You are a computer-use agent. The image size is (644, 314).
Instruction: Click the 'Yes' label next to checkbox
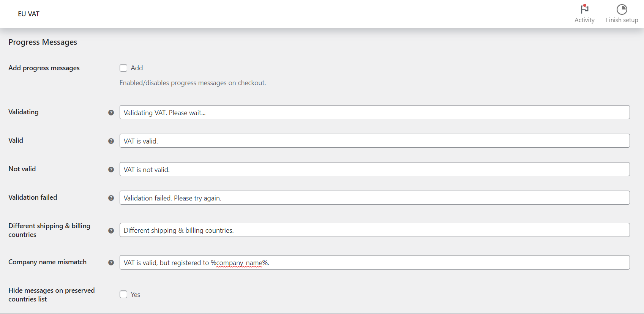pyautogui.click(x=136, y=295)
